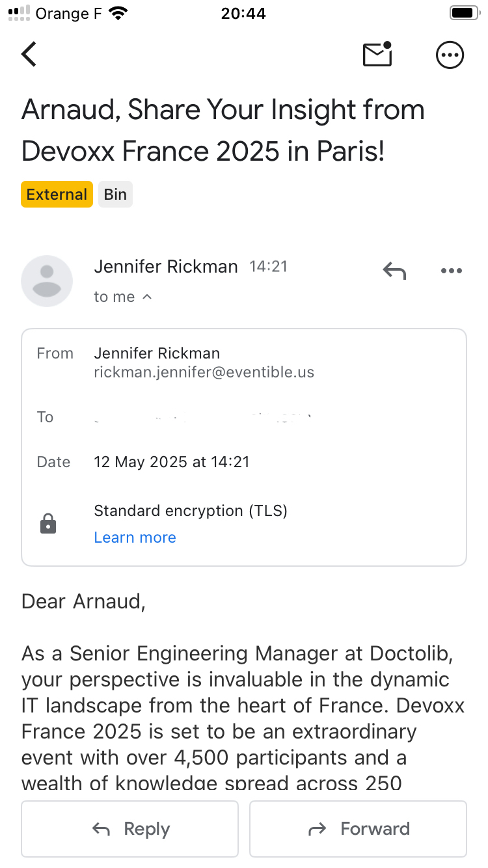Tap the rickman.jennifer@eventible.us sender address
Screen dimensions: 488x868
[204, 373]
